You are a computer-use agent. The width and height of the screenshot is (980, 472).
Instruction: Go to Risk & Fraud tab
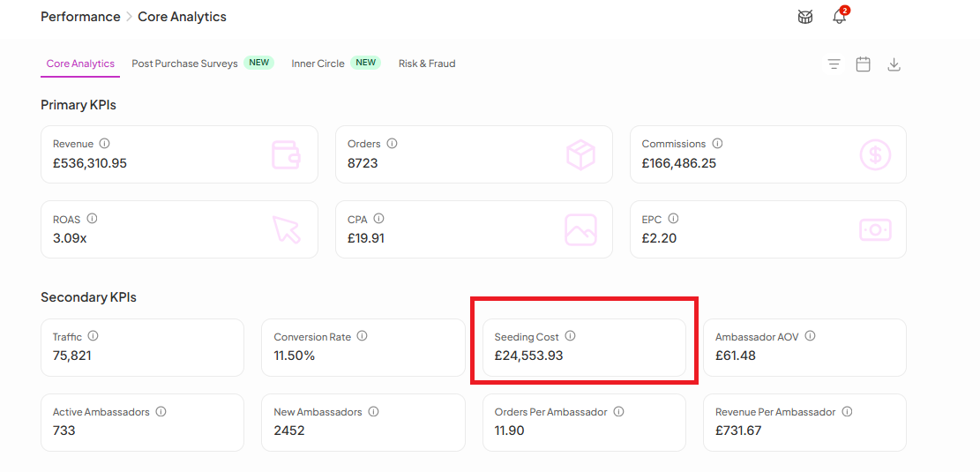click(427, 64)
